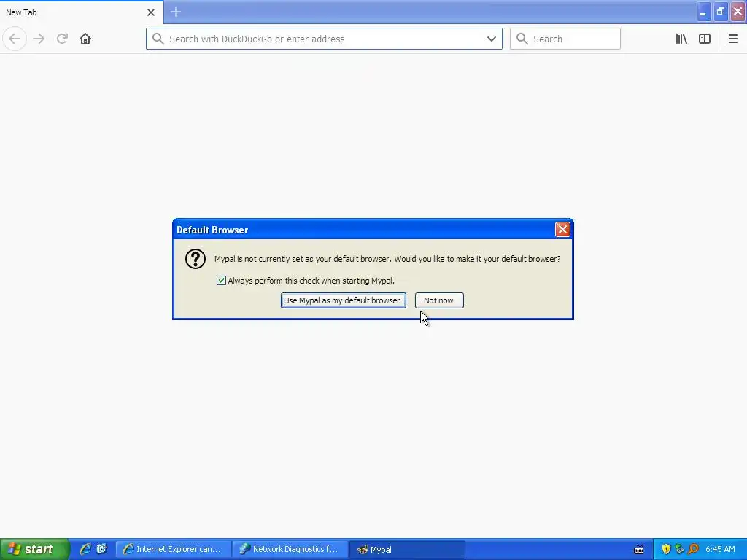Screen dimensions: 747x560
Task: Reload the current page
Action: click(62, 39)
